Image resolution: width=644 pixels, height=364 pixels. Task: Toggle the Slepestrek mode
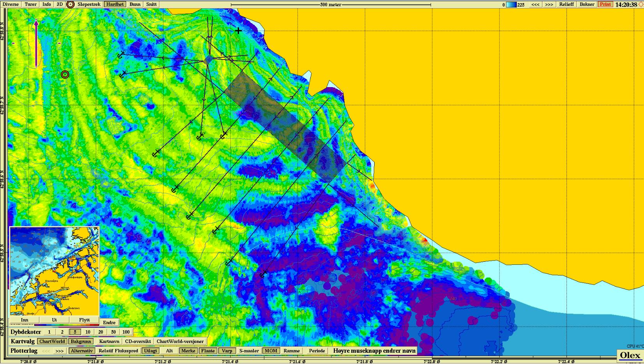tap(89, 4)
